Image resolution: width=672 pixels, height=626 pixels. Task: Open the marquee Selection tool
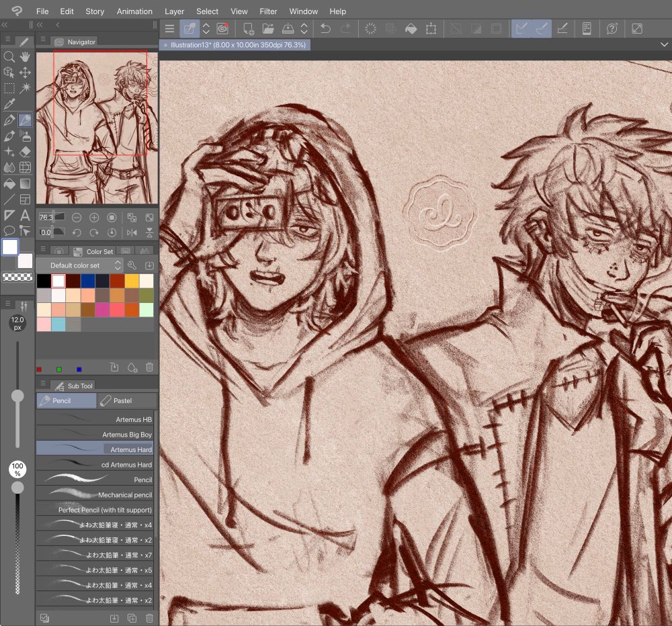9,87
